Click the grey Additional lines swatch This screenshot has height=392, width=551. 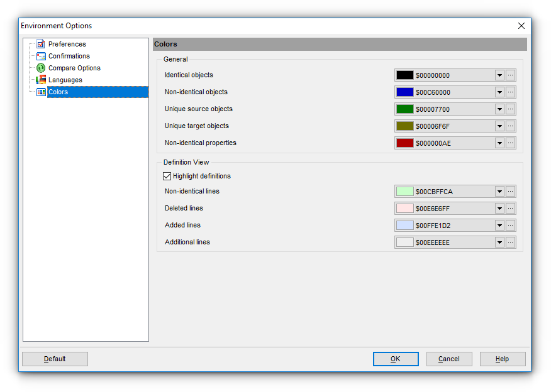pos(405,242)
